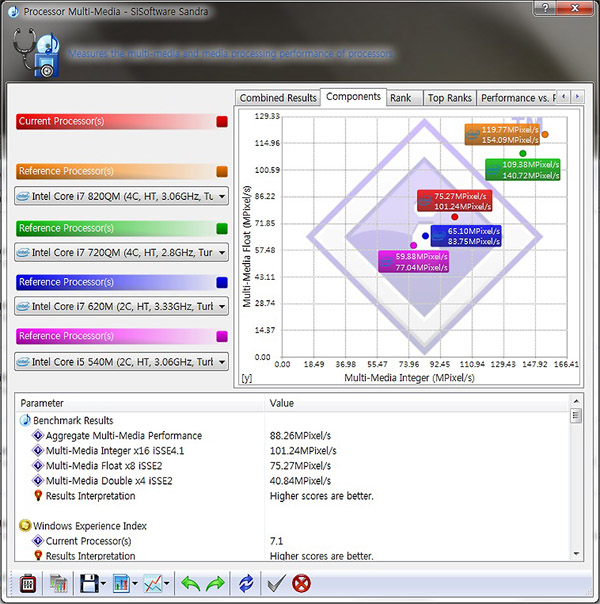Select the Components tab

click(353, 97)
